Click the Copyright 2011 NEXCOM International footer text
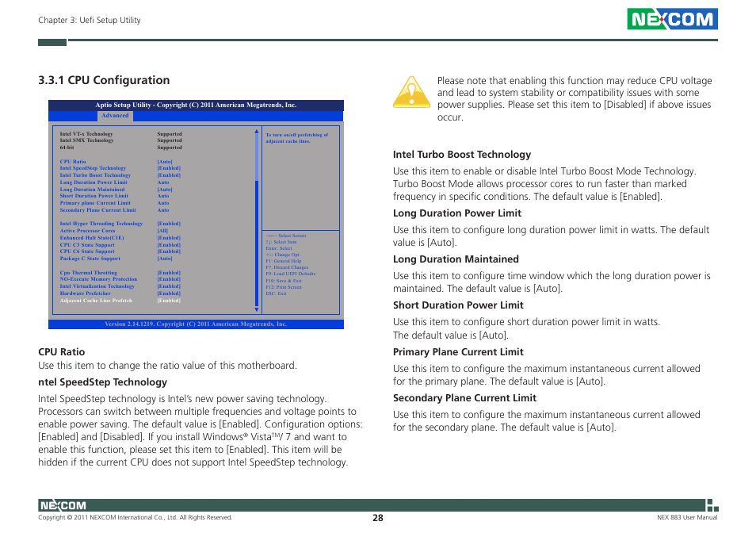The image size is (756, 533). click(136, 518)
